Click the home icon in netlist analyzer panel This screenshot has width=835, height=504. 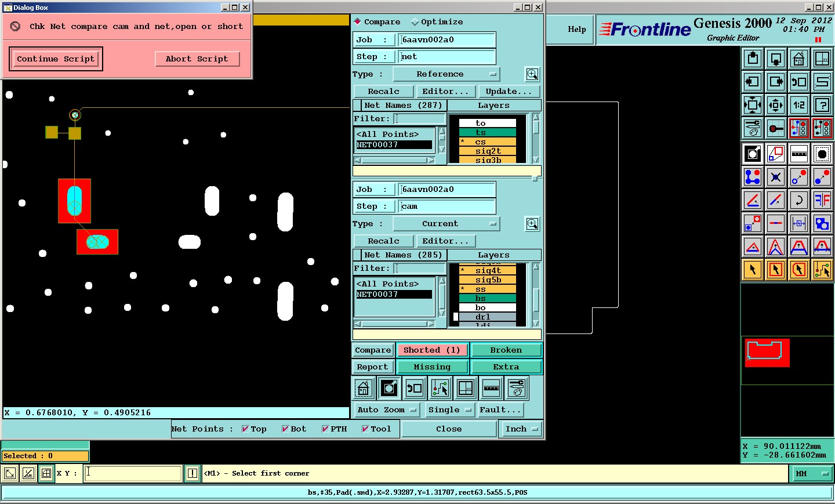tap(364, 388)
